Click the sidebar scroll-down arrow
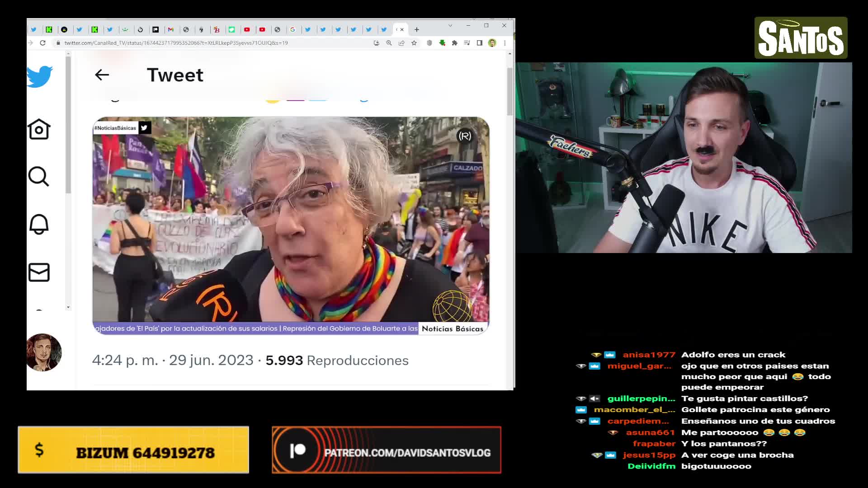This screenshot has width=868, height=488. pos(68,307)
